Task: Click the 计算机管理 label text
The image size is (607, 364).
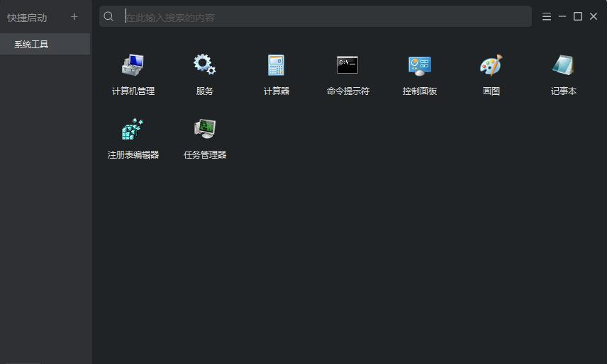Action: 133,91
